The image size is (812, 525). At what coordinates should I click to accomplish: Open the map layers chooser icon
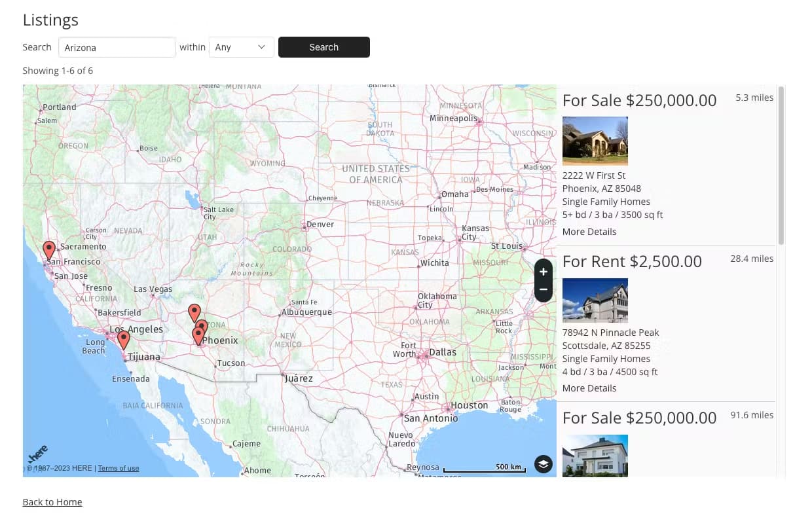(543, 464)
